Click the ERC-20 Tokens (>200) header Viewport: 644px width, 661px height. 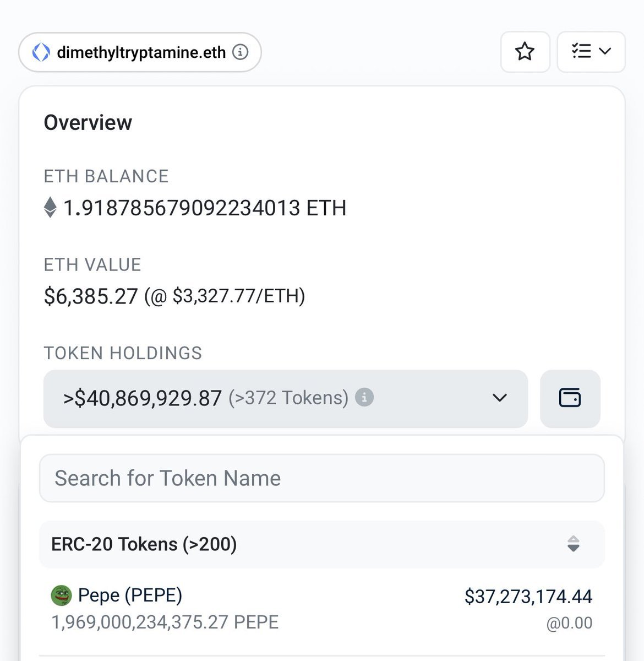[322, 544]
